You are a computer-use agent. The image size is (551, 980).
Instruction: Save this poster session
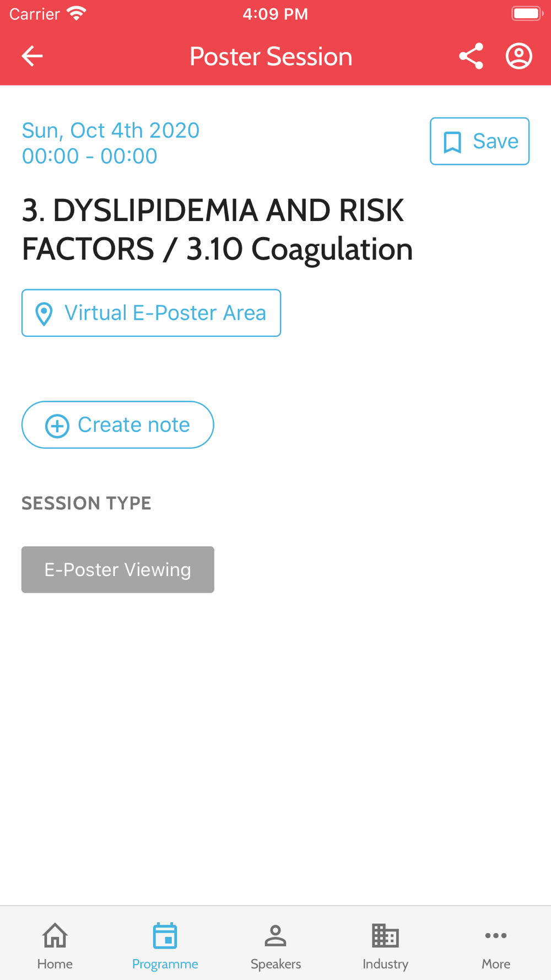479,141
